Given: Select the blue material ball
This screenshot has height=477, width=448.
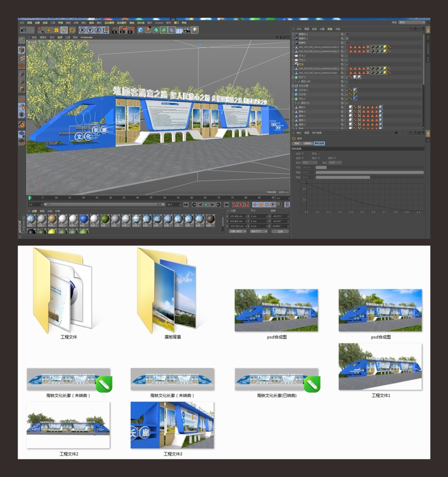Looking at the screenshot, I should (x=84, y=219).
